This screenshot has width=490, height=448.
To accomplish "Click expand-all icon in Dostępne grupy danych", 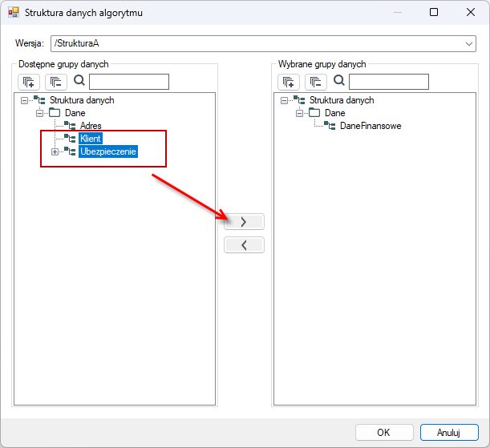I will [x=29, y=82].
